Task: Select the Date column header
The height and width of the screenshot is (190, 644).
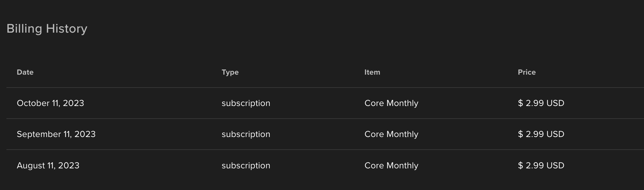Action: 25,72
